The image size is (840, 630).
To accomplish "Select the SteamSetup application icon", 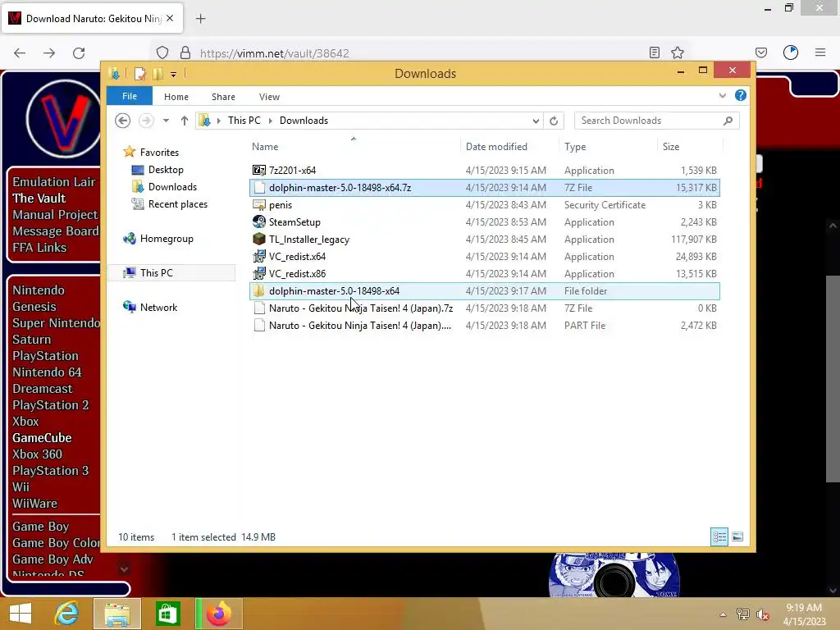I will [x=258, y=221].
